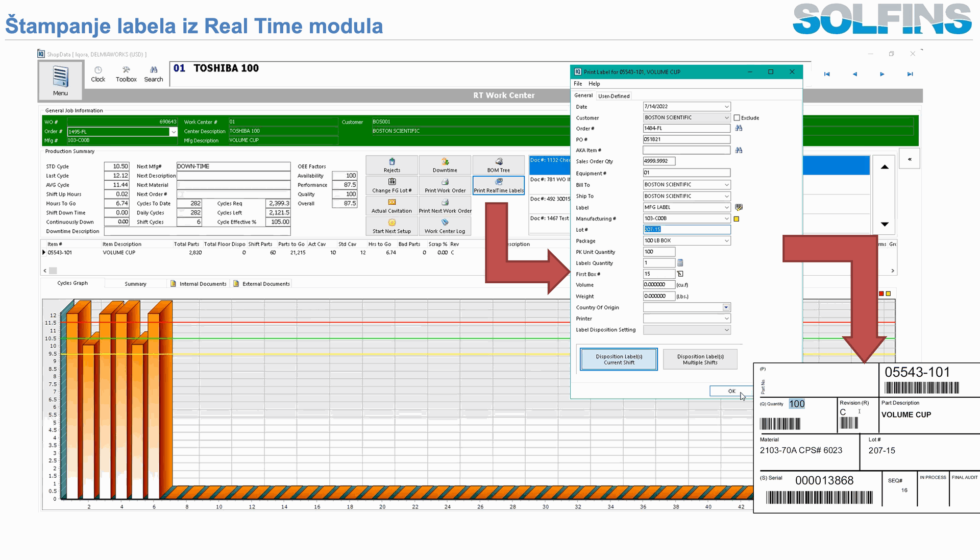Viewport: 980px width, 560px height.
Task: Click binoculars lookup beside Order #
Action: (739, 128)
